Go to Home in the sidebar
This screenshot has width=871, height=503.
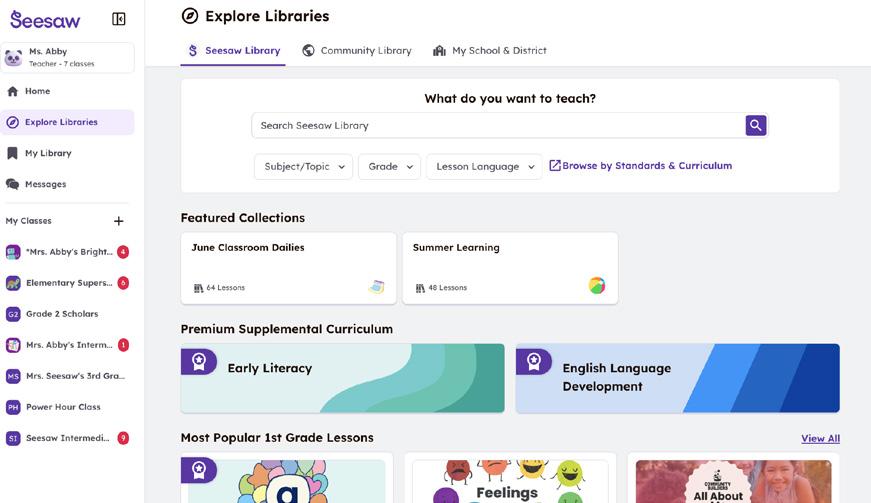[67, 91]
